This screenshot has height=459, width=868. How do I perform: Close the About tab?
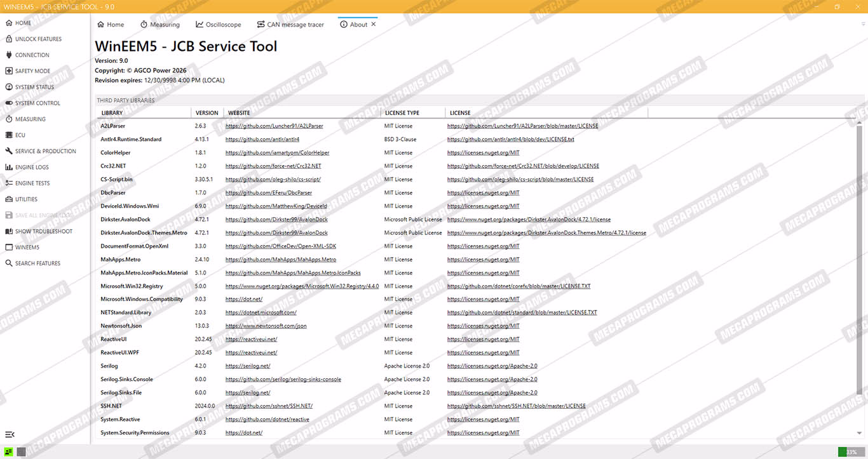[374, 24]
